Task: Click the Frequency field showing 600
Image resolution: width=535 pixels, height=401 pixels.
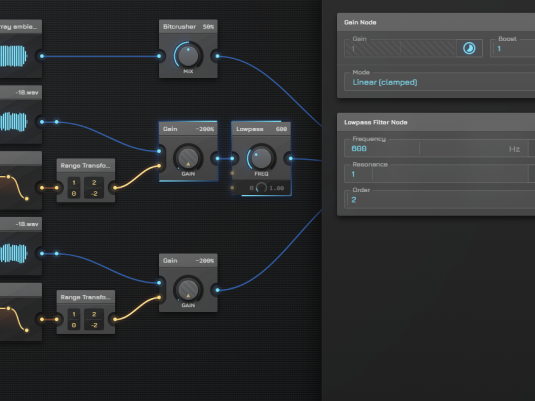Action: [437, 149]
